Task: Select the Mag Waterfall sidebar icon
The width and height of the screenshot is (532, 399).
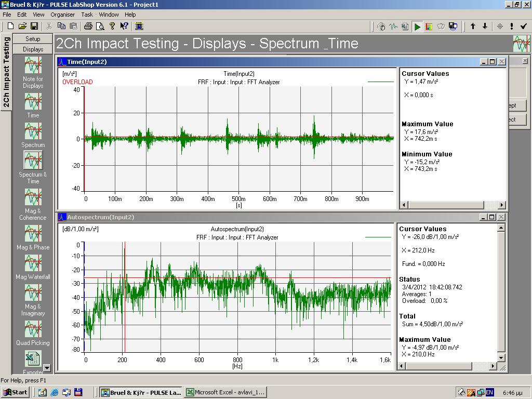Action: click(x=33, y=263)
